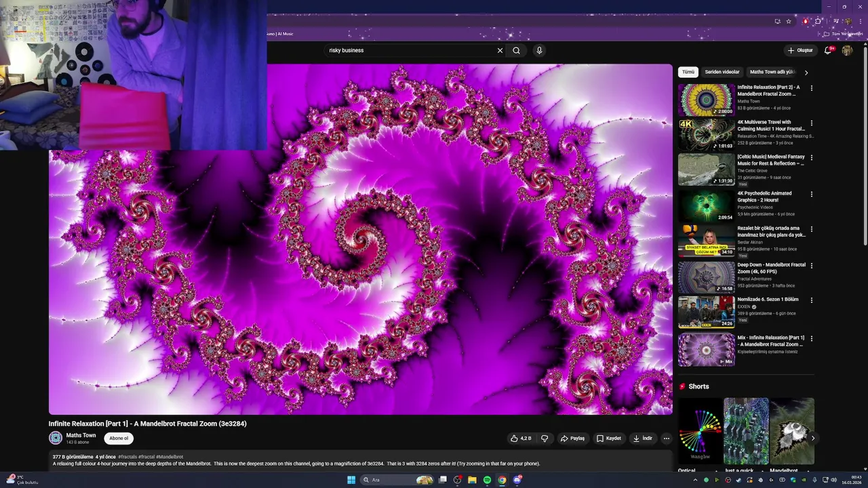Open the Infinite Relaxation Part 2 thumbnail
This screenshot has height=488, width=868.
click(x=707, y=100)
